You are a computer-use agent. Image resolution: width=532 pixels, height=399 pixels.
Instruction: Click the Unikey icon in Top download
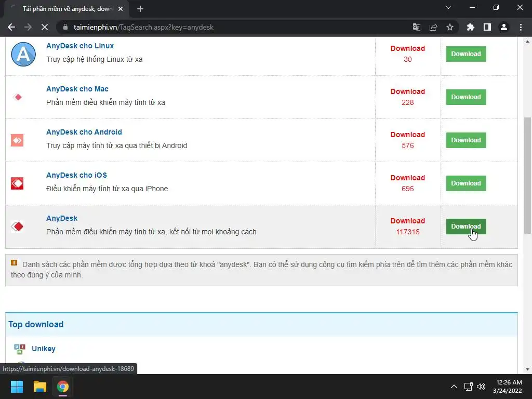[x=20, y=349]
